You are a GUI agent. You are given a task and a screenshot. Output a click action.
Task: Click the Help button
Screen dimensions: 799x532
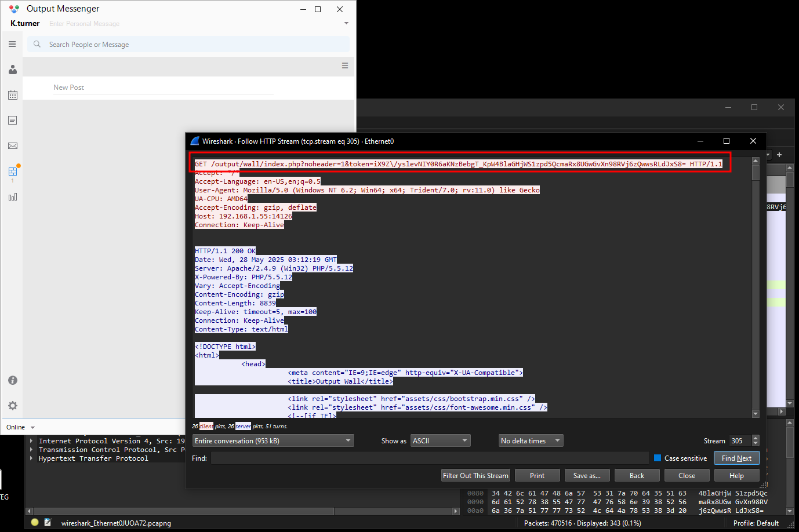736,475
